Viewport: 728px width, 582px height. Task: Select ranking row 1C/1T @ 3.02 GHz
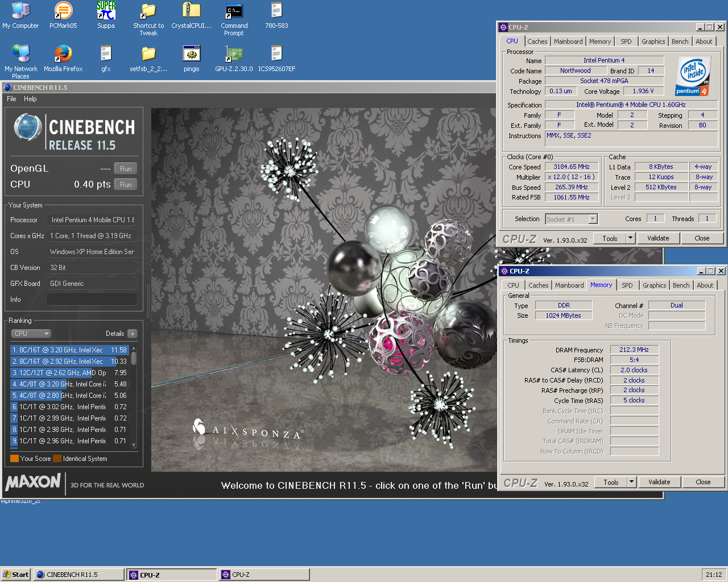tap(69, 407)
